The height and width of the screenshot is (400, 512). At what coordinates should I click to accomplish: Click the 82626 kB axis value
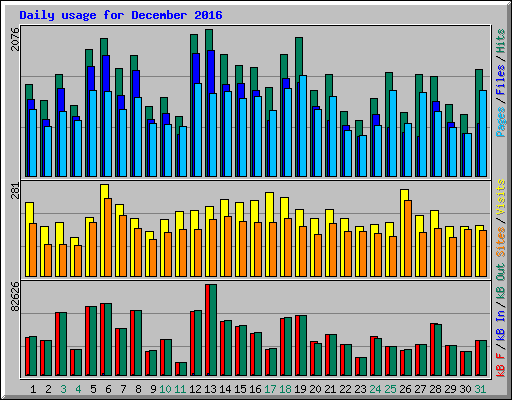point(15,297)
